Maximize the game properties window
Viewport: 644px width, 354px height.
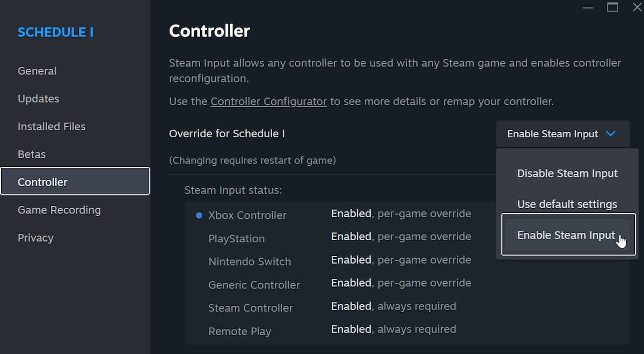(612, 7)
